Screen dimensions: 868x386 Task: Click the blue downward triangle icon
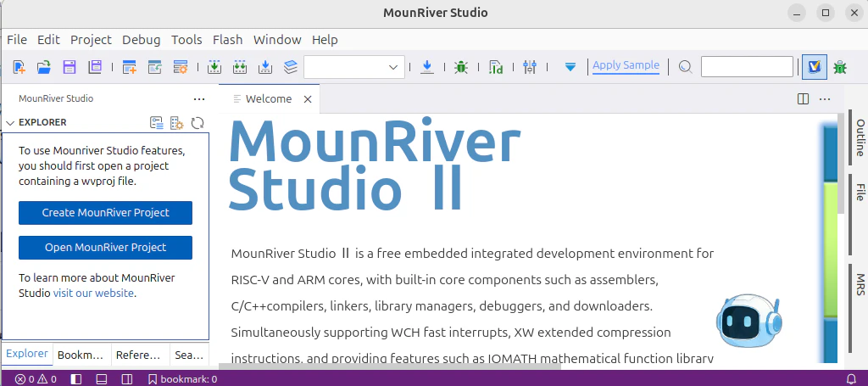570,67
